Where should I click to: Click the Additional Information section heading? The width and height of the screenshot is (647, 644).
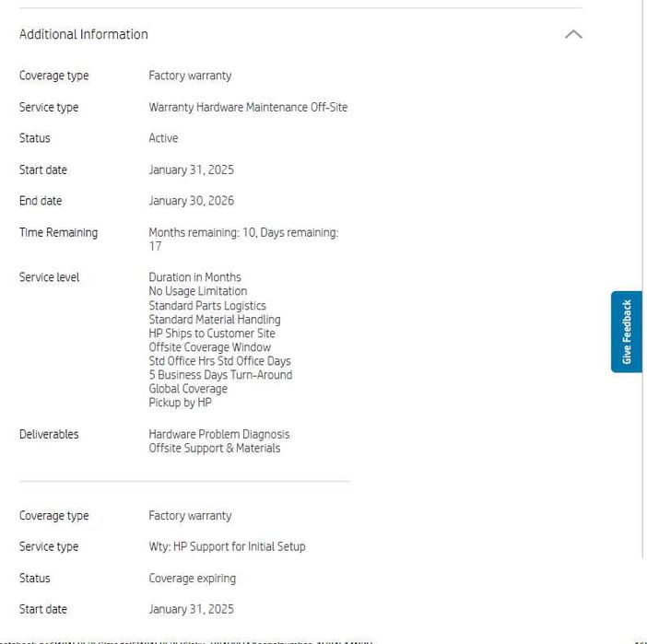(x=84, y=34)
